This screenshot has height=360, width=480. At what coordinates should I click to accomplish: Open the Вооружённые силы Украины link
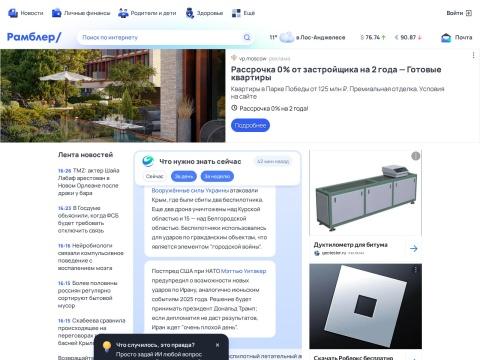pyautogui.click(x=190, y=190)
